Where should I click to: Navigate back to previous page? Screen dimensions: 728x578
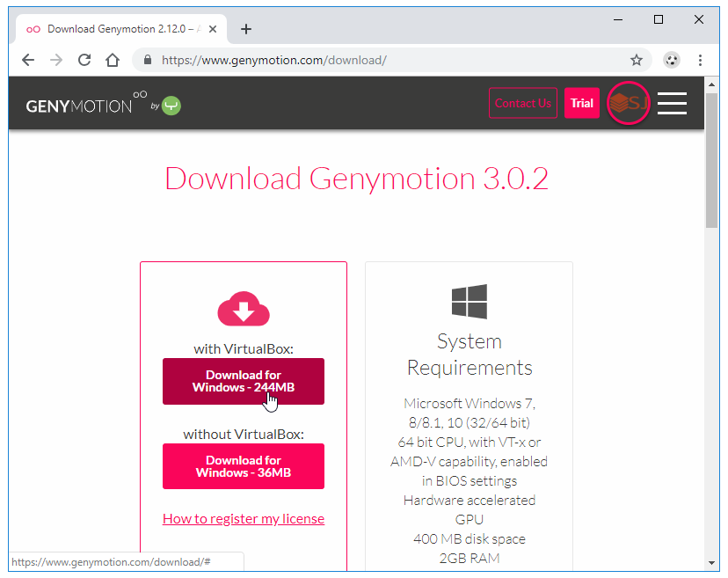coord(28,60)
